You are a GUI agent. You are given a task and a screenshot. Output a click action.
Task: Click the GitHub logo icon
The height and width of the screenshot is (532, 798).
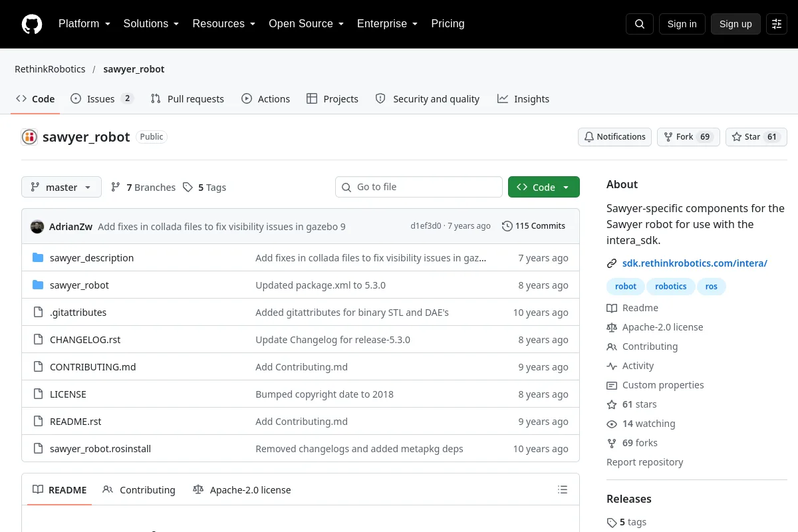[x=32, y=24]
